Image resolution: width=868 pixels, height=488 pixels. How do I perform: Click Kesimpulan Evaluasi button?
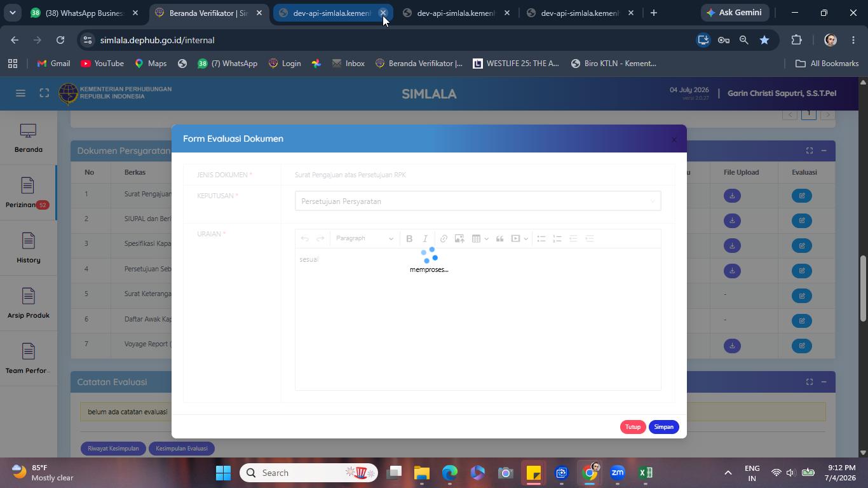click(x=181, y=449)
